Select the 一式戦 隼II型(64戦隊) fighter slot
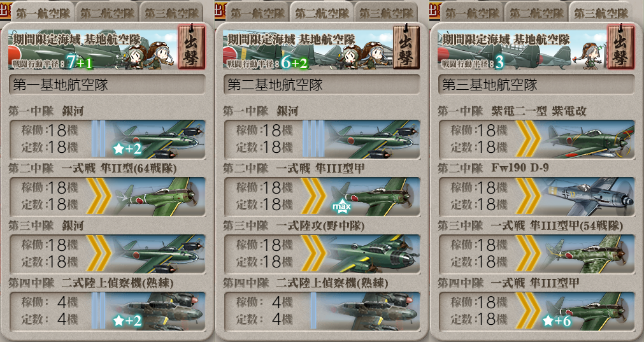Image resolution: width=644 pixels, height=342 pixels. click(107, 196)
